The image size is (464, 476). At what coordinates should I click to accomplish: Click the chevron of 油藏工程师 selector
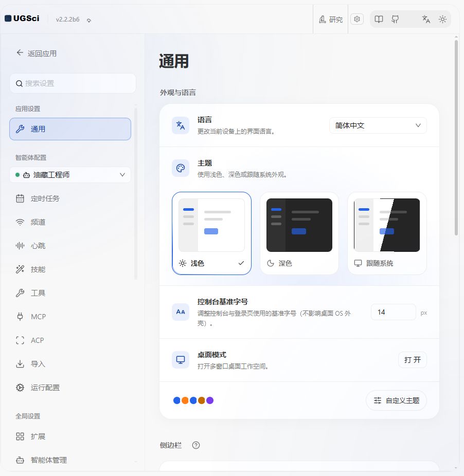tap(122, 175)
